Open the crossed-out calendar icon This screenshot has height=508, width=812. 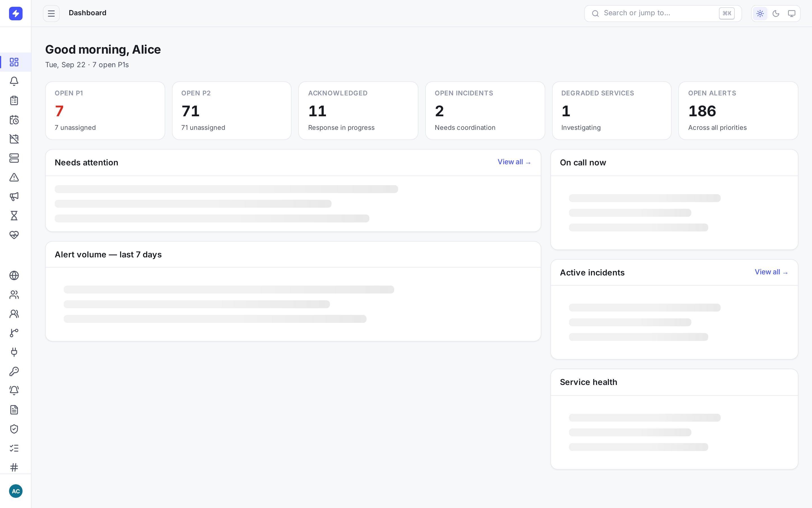click(14, 139)
